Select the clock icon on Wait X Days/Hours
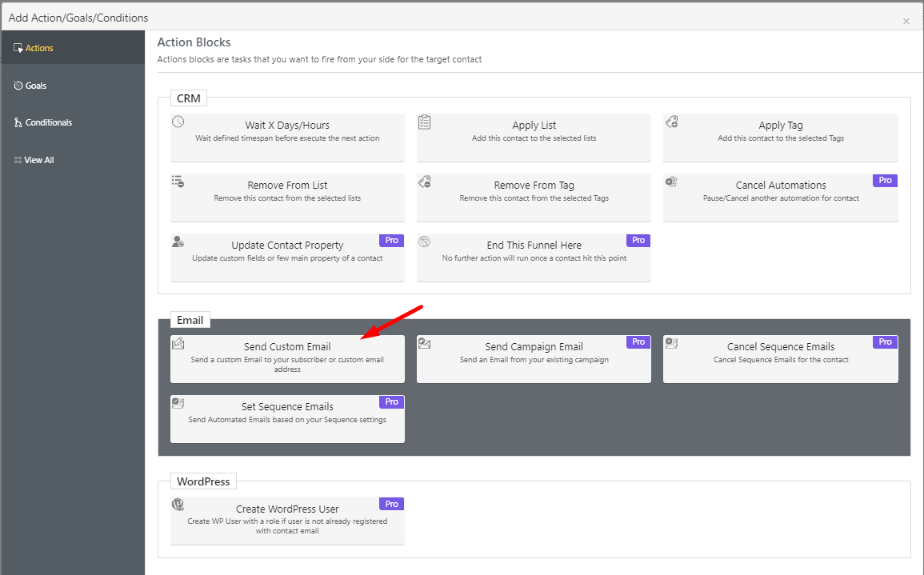This screenshot has height=575, width=924. pos(177,120)
